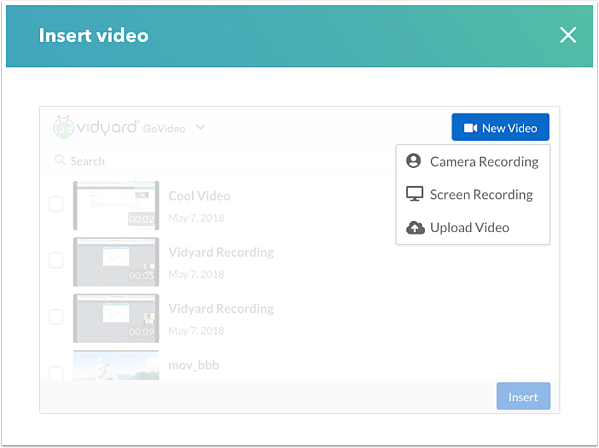Click the Screen Recording monitor icon

[x=414, y=194]
